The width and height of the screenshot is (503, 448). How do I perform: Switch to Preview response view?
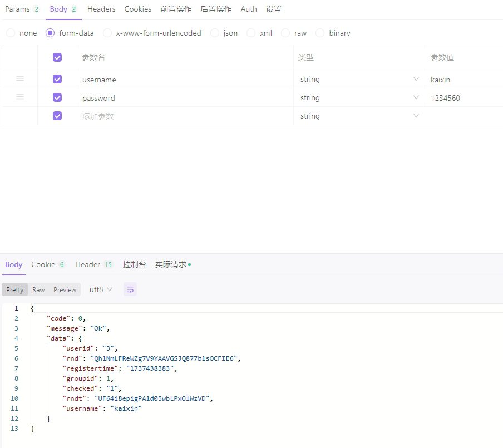point(65,289)
